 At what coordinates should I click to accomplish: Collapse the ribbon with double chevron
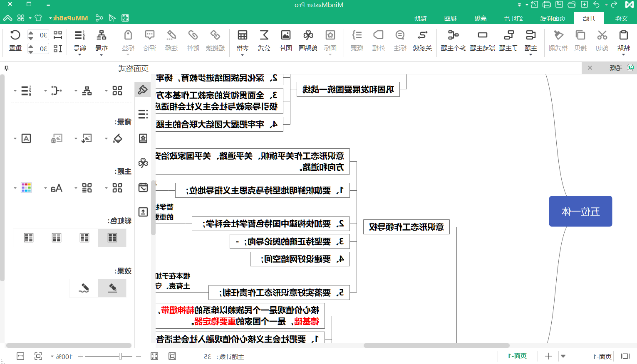(x=7, y=18)
